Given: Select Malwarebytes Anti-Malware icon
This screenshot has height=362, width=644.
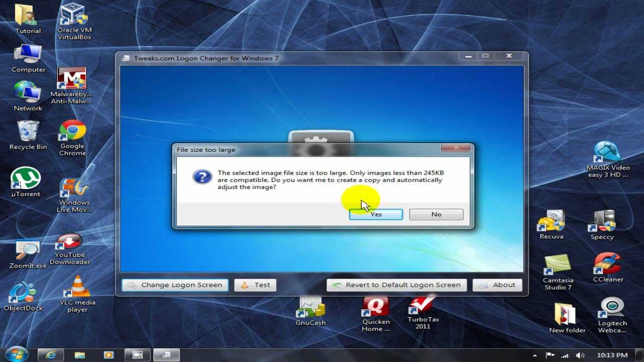Looking at the screenshot, I should click(71, 86).
